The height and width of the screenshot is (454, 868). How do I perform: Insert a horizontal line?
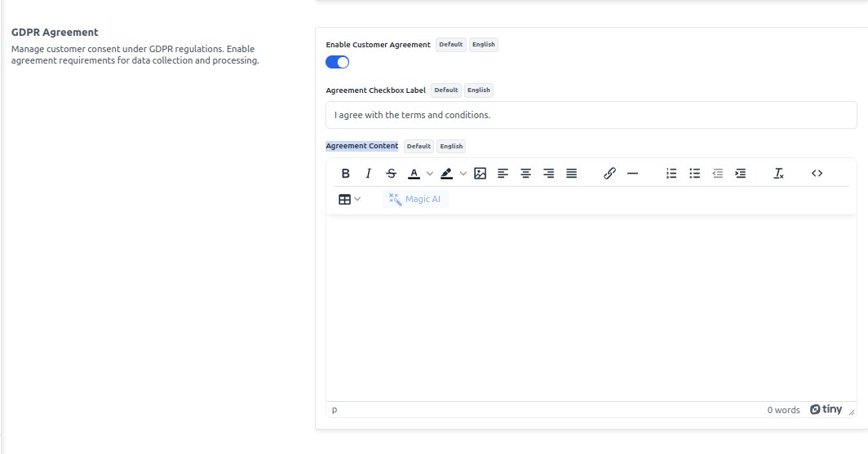633,174
